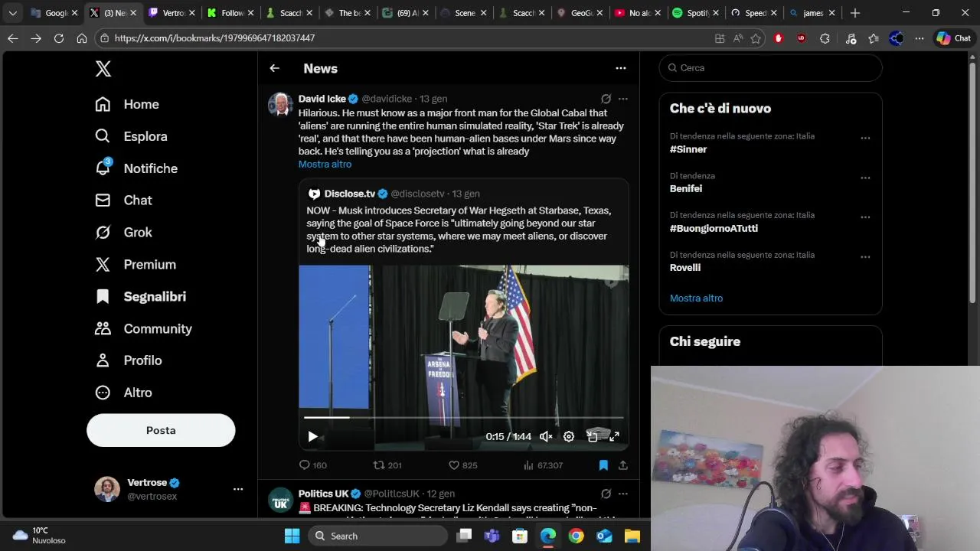The height and width of the screenshot is (551, 980).
Task: Open Segnalibri bookmarks
Action: click(x=140, y=296)
